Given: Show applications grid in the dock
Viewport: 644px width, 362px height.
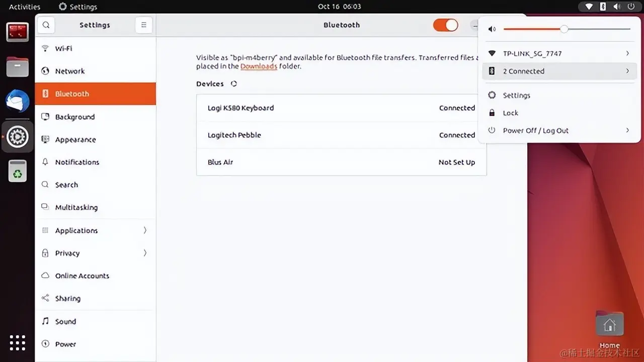Looking at the screenshot, I should [x=18, y=343].
